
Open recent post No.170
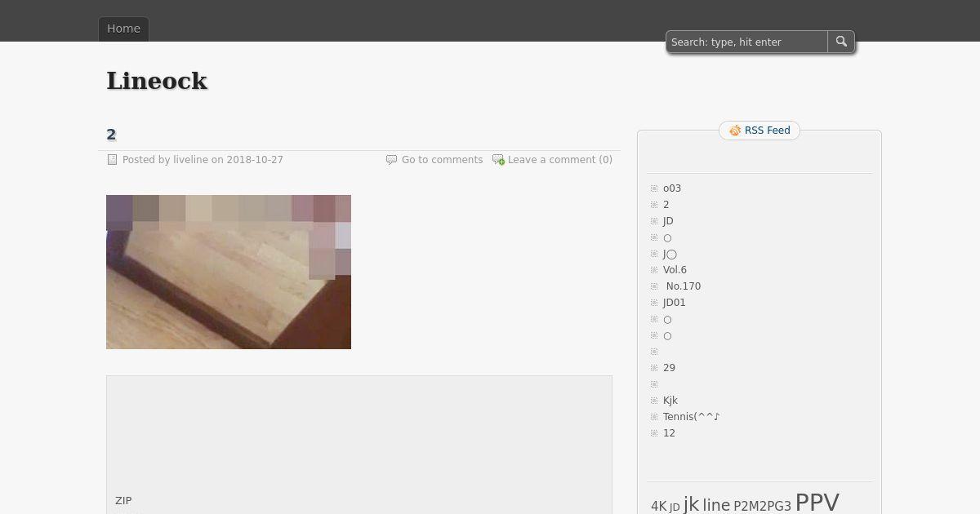[684, 286]
